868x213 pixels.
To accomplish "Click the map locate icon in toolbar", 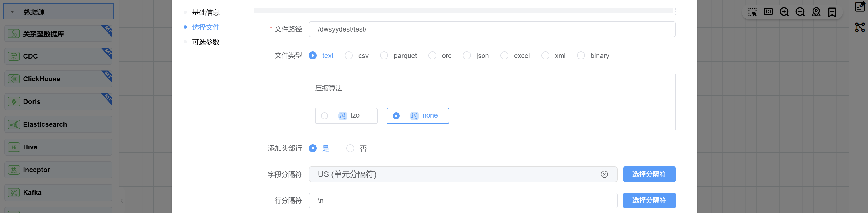I will pos(816,12).
